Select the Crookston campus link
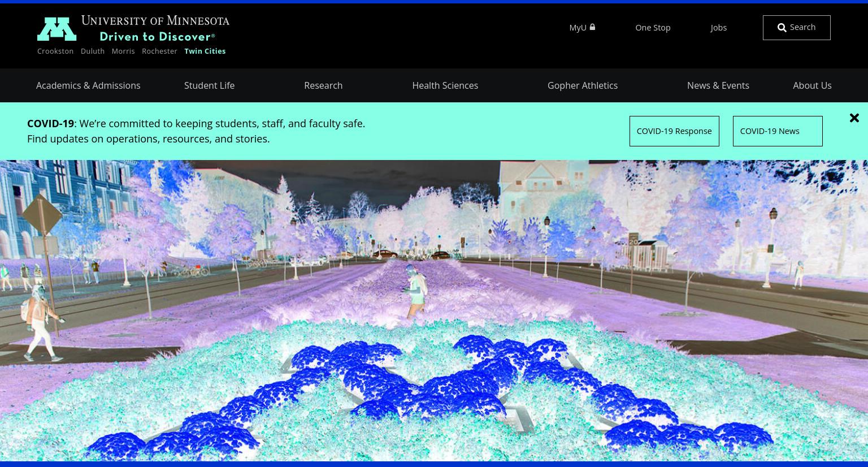The image size is (868, 467). [55, 51]
